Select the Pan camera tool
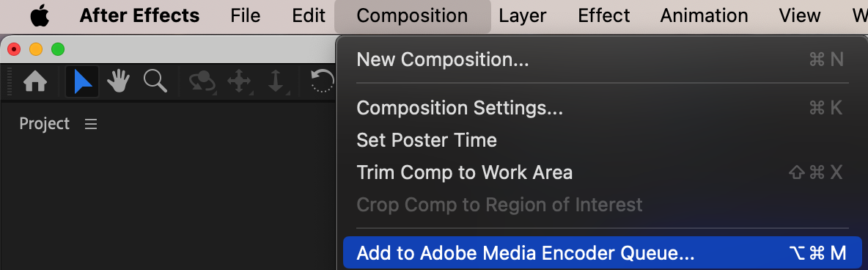868x270 pixels. [239, 82]
